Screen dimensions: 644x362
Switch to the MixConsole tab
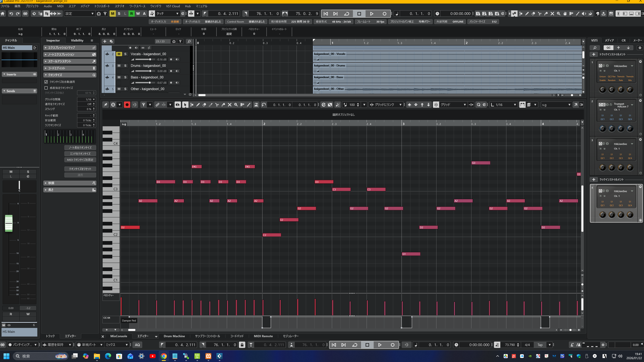119,336
